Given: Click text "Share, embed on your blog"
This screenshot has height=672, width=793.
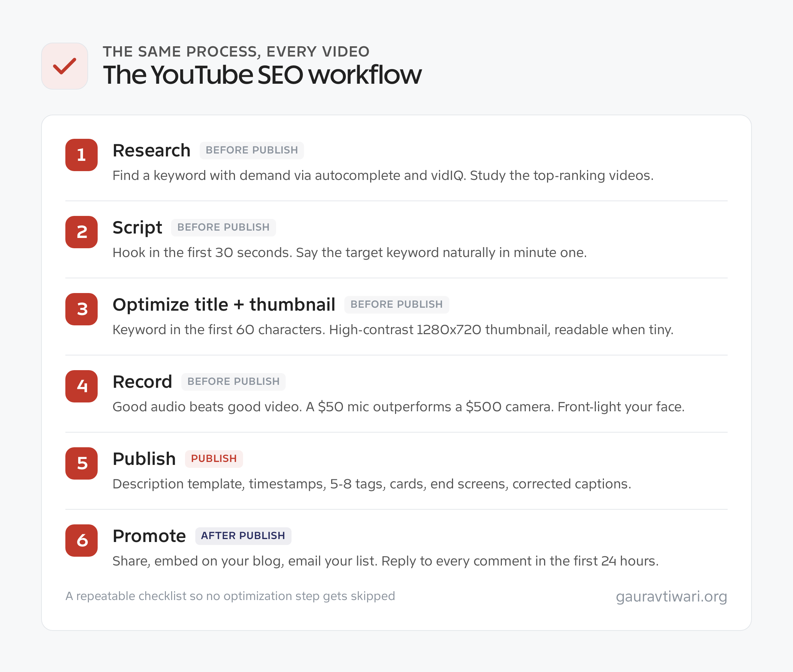Looking at the screenshot, I should 198,561.
